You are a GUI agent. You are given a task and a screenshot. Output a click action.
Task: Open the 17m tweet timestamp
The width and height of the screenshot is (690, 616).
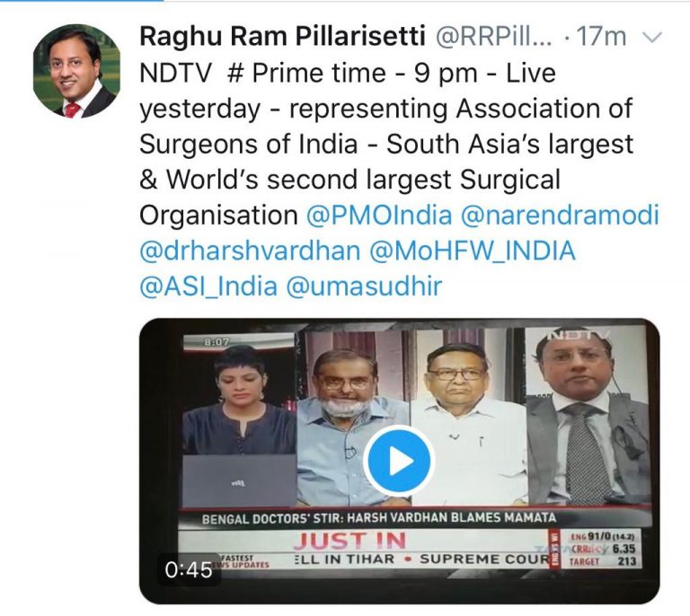coord(601,37)
